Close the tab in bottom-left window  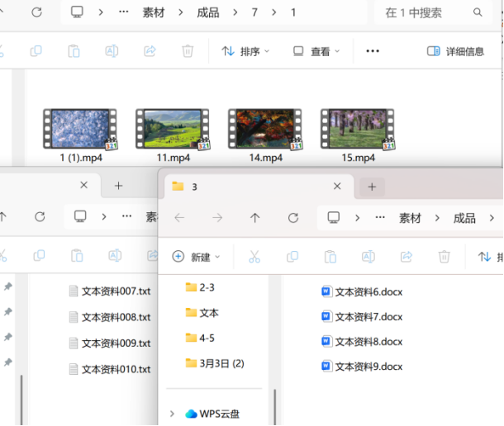[x=84, y=185]
